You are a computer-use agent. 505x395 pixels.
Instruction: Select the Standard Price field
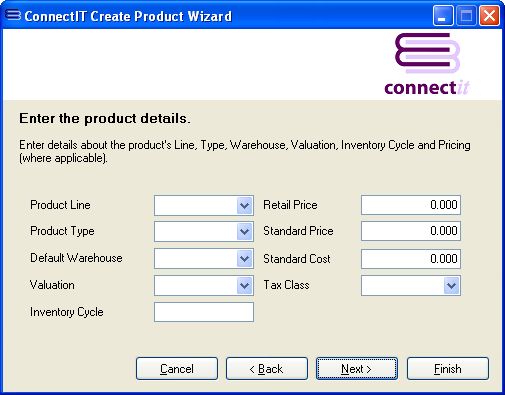click(411, 231)
